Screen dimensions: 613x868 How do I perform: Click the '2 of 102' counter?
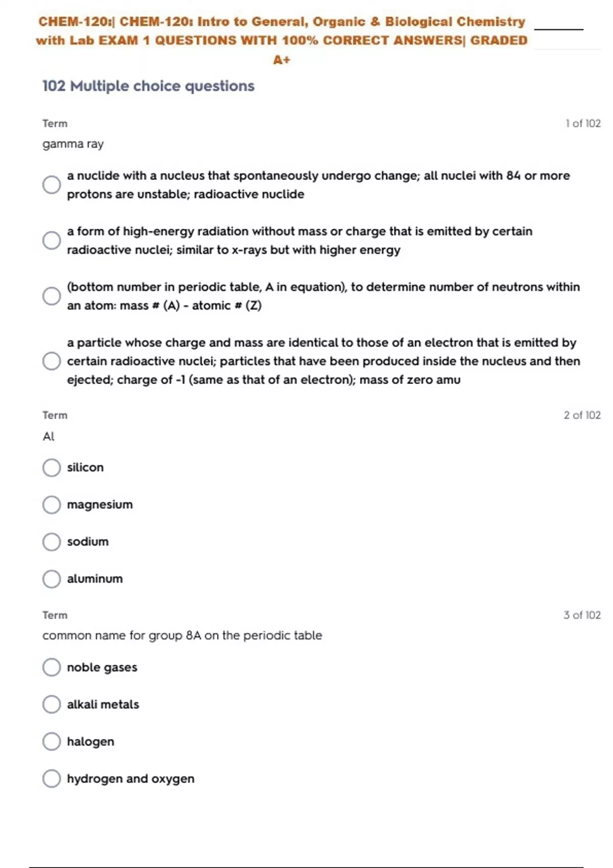582,415
